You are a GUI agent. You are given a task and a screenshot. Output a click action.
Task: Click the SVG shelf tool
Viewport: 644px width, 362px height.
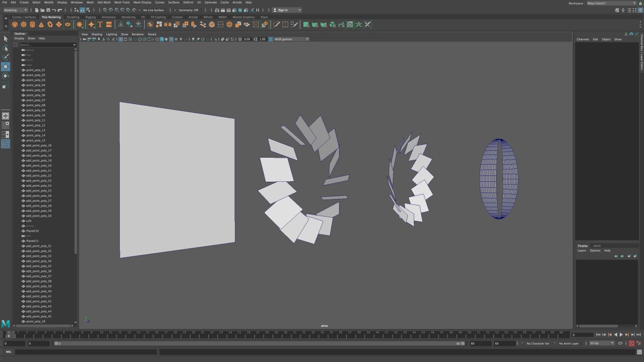pyautogui.click(x=109, y=25)
